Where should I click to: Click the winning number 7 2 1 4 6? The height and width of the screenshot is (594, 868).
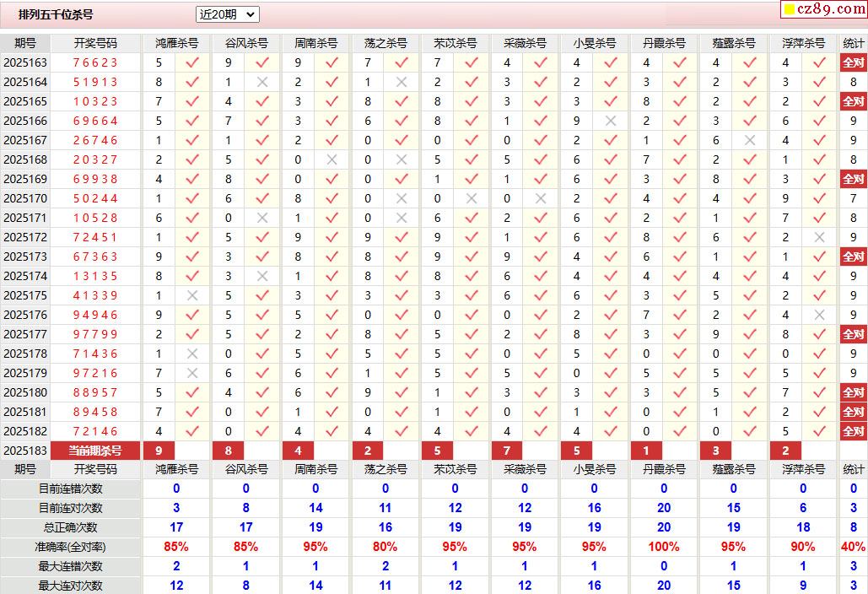[95, 430]
